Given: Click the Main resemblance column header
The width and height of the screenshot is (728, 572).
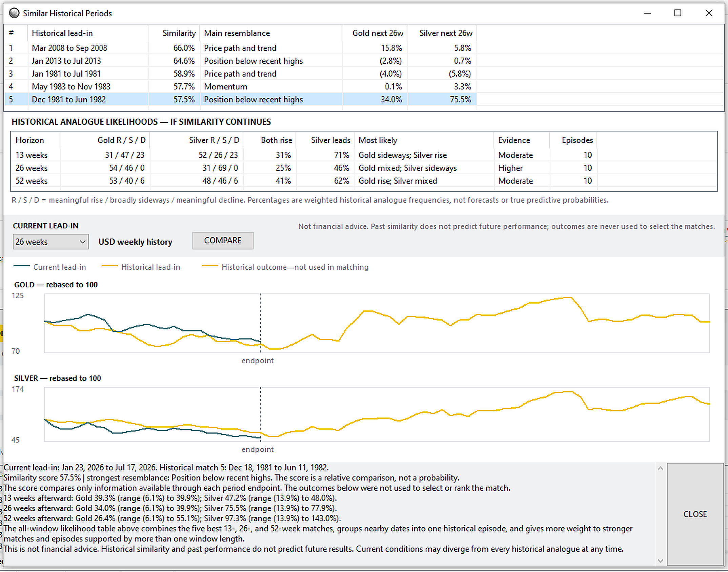Looking at the screenshot, I should [x=271, y=33].
